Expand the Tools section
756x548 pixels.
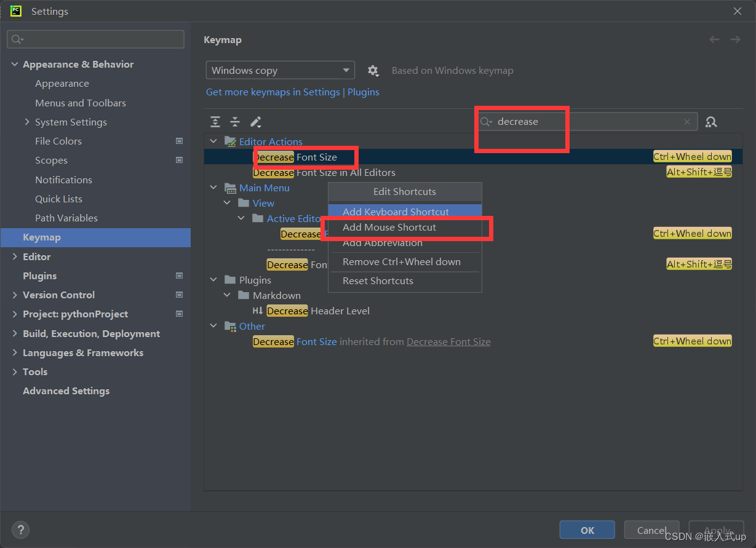point(14,371)
